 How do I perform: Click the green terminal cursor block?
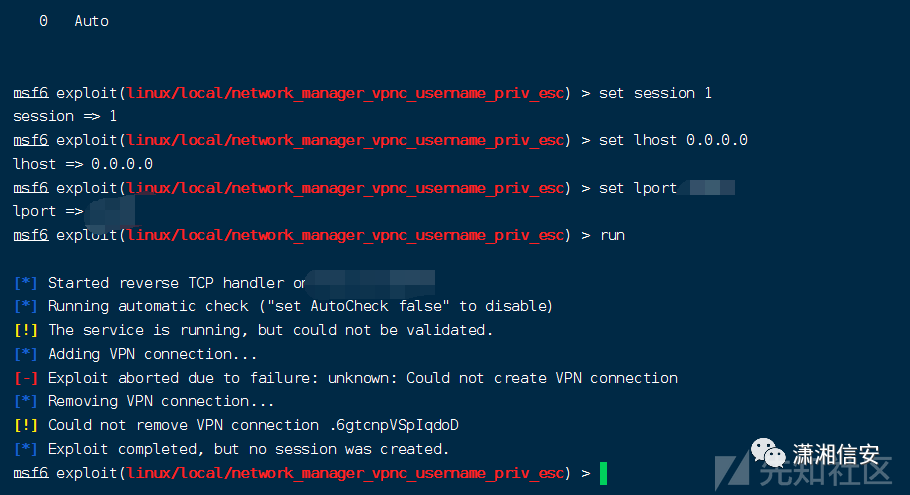[x=603, y=473]
